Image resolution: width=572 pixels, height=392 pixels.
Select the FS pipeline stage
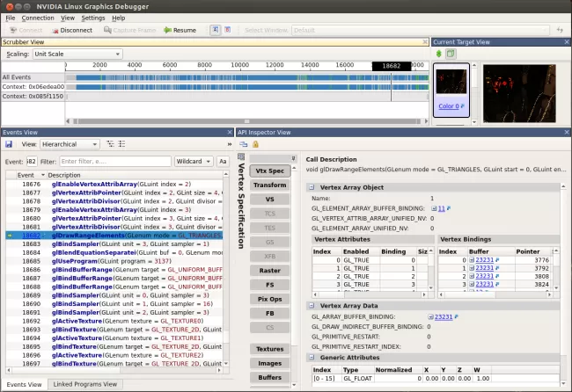(x=270, y=285)
